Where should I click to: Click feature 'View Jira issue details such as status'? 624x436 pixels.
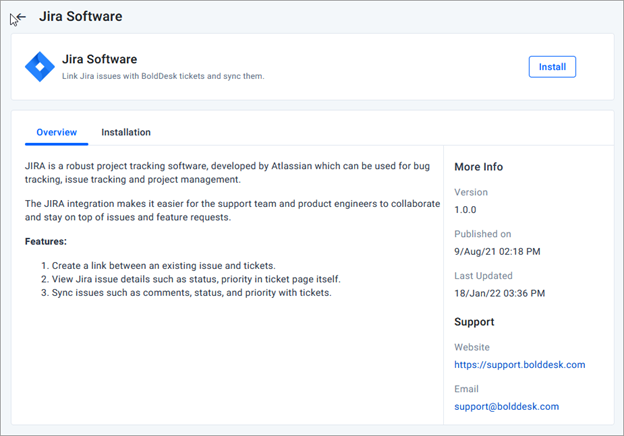pyautogui.click(x=196, y=279)
